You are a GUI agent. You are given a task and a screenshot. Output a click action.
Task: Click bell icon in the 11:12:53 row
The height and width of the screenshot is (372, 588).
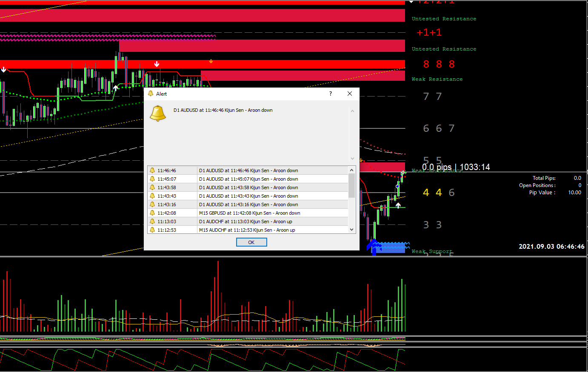click(x=152, y=230)
